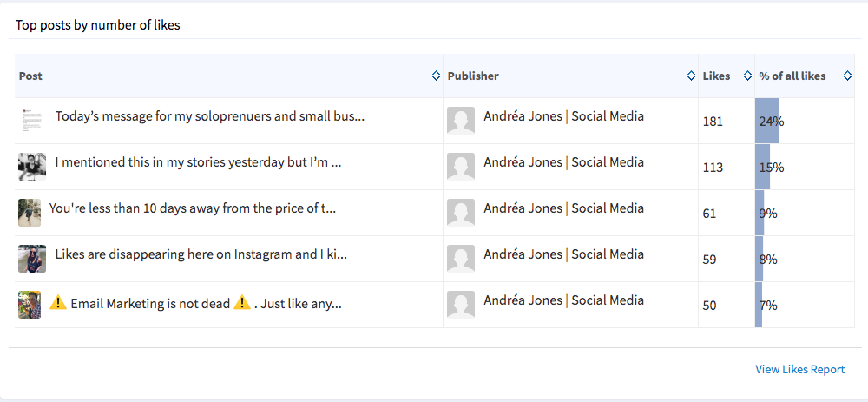Open the 'Today's message for my soloprenuers' post text
The height and width of the screenshot is (402, 868).
click(x=209, y=116)
